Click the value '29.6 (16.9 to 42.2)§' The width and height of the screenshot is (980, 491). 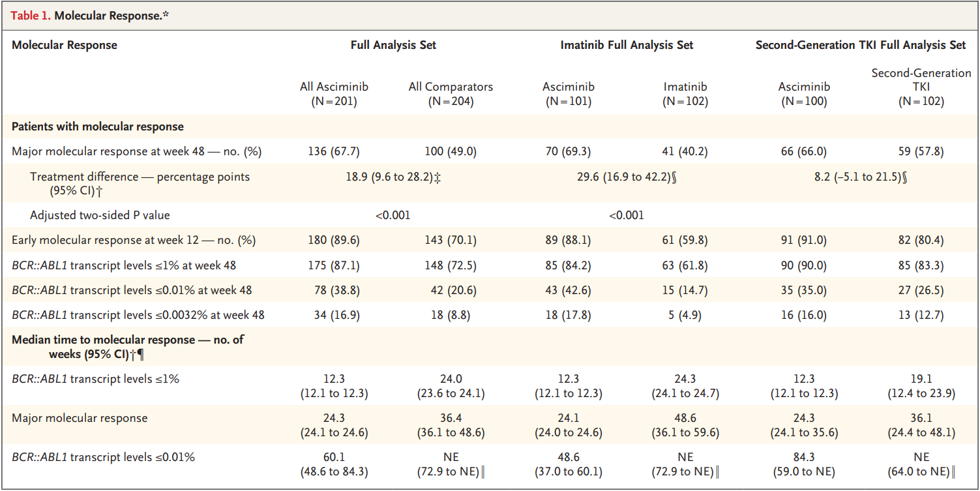pos(627,177)
